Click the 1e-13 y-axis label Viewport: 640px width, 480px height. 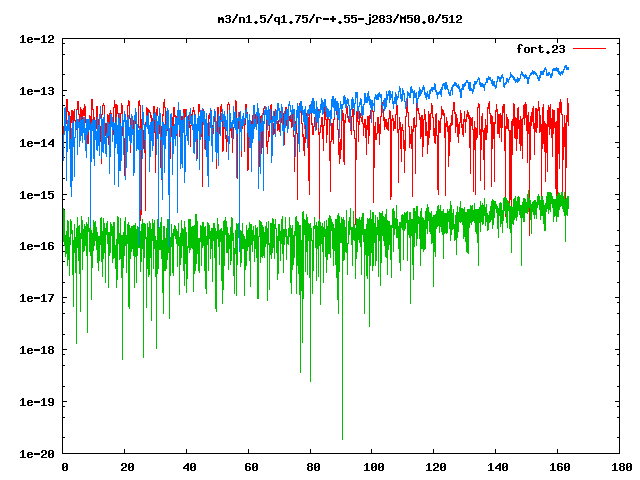[37, 91]
